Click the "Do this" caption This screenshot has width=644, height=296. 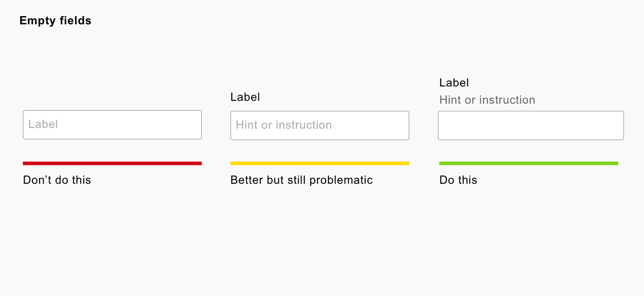click(458, 180)
